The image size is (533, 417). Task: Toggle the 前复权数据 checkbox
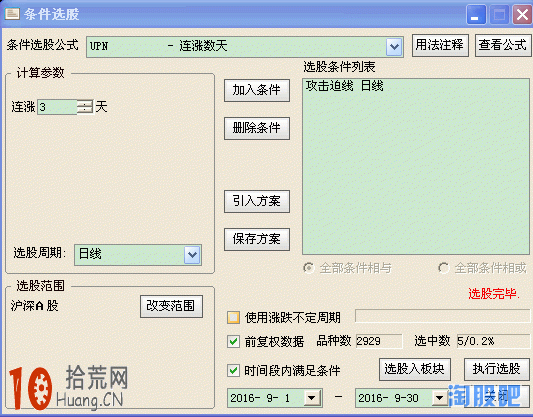coord(233,341)
